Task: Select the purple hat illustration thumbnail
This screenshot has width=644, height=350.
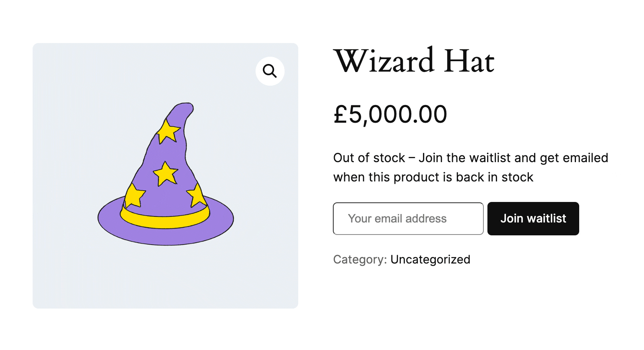Action: pos(165,175)
